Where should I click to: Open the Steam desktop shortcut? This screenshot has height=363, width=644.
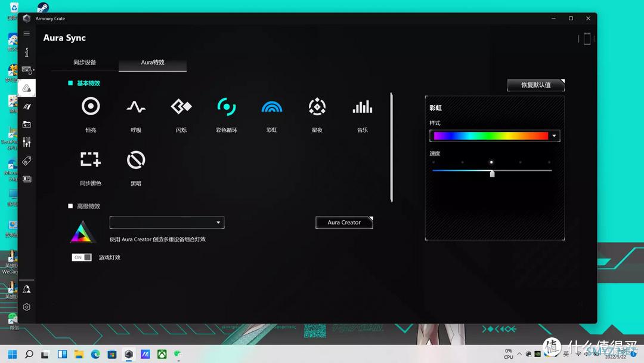coord(43,7)
